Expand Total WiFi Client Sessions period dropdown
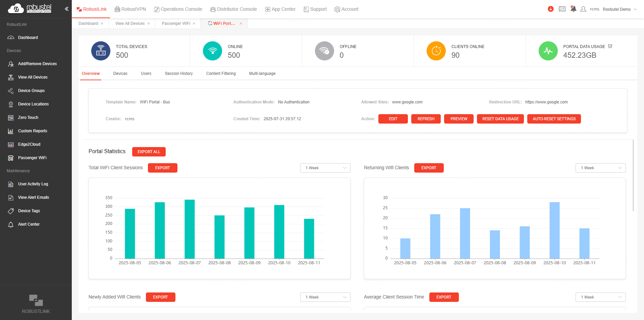This screenshot has width=644, height=320. coord(325,168)
